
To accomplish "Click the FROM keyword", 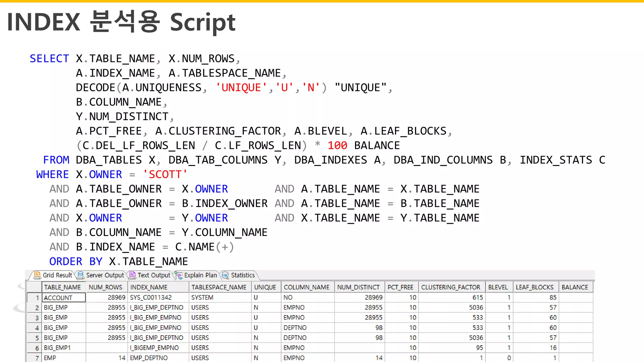I will [56, 160].
